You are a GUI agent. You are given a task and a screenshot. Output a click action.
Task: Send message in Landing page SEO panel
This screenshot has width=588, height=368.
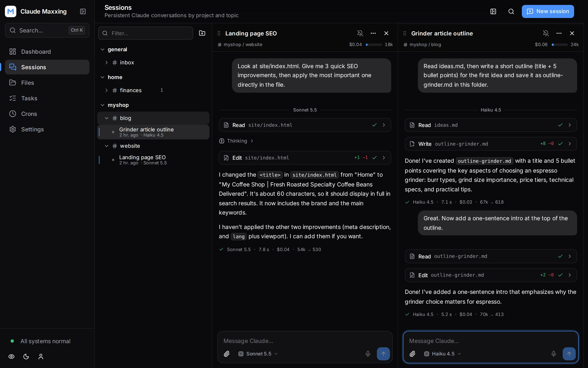(x=383, y=354)
